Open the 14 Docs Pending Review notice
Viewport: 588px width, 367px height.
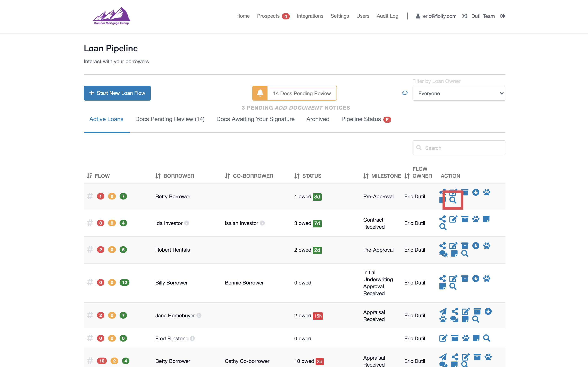click(x=301, y=93)
